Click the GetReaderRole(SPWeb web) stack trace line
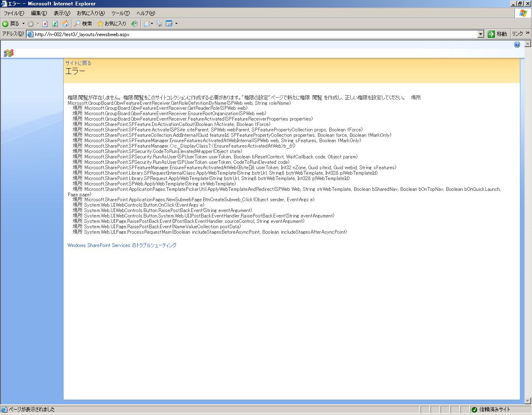This screenshot has height=415, width=532. click(160, 108)
